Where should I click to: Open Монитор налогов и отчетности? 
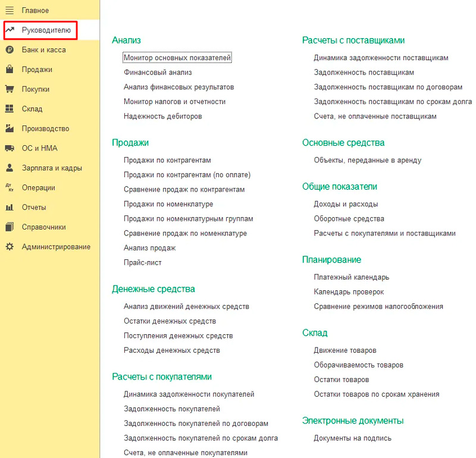pyautogui.click(x=174, y=102)
